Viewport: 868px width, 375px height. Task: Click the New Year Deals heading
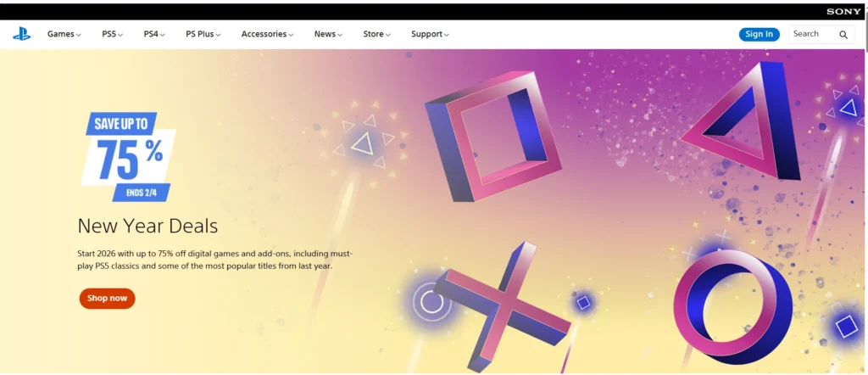[147, 226]
